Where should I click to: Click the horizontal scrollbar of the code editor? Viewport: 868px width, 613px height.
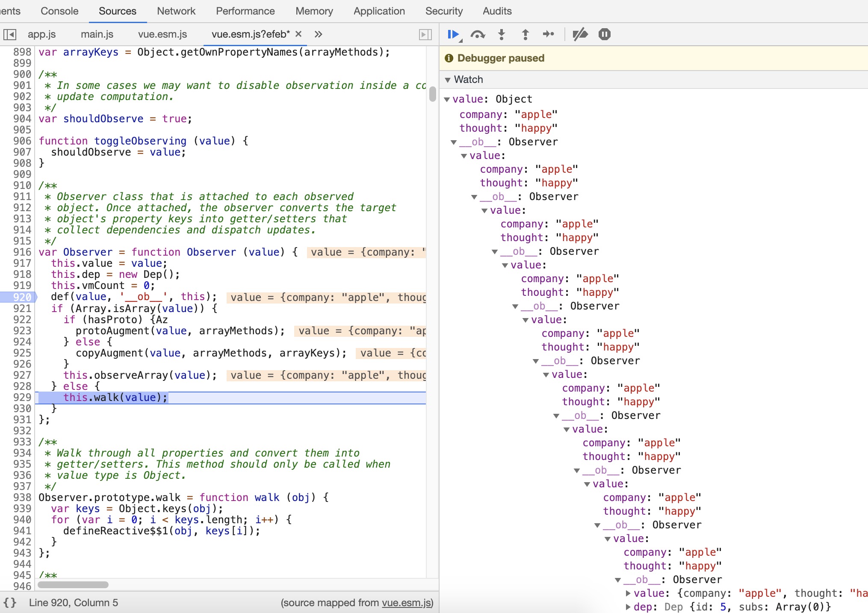click(x=73, y=584)
